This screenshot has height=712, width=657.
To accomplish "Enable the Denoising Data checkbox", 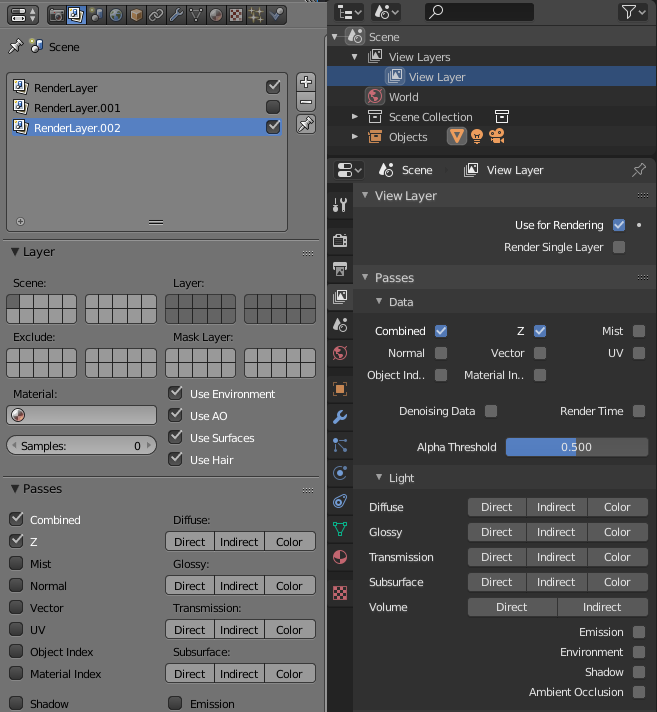I will click(x=491, y=411).
